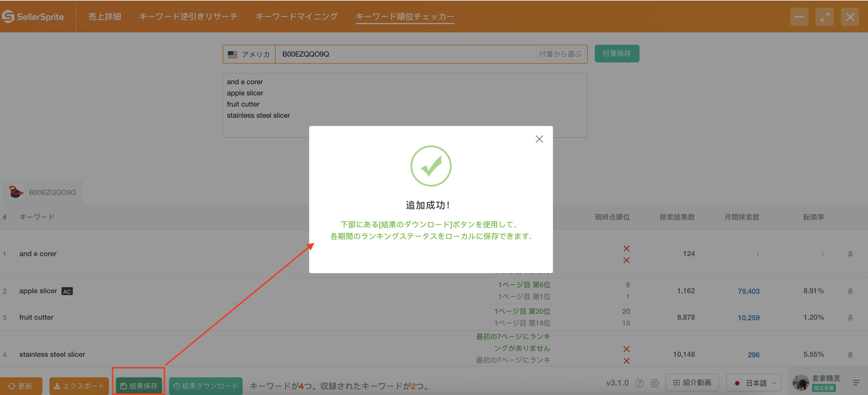Open the settings gear icon

coord(655,383)
